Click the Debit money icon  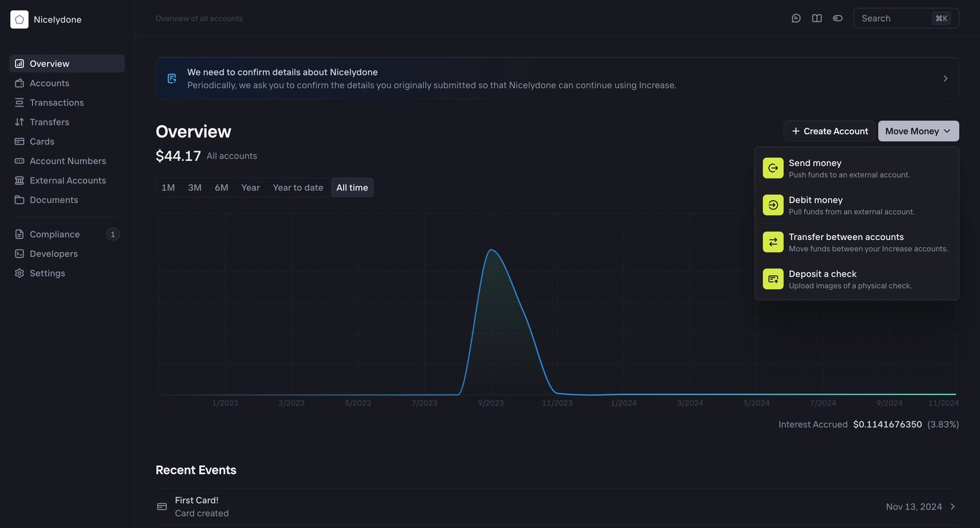pos(773,205)
